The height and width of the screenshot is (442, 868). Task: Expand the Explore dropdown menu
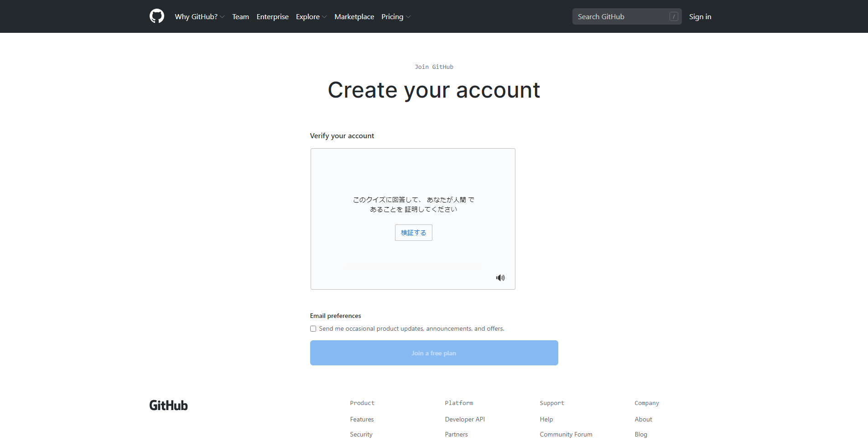click(312, 16)
